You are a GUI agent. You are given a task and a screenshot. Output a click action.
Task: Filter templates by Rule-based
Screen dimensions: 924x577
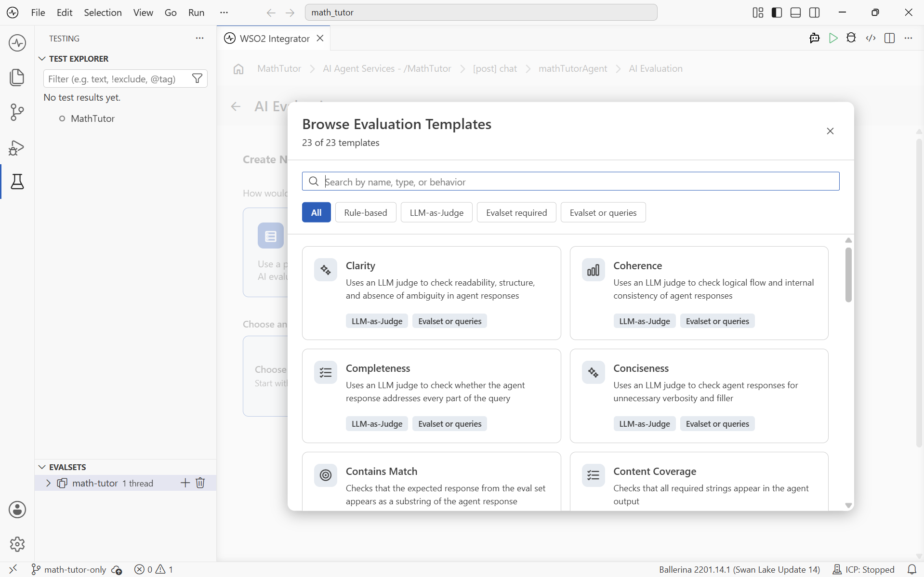click(365, 212)
